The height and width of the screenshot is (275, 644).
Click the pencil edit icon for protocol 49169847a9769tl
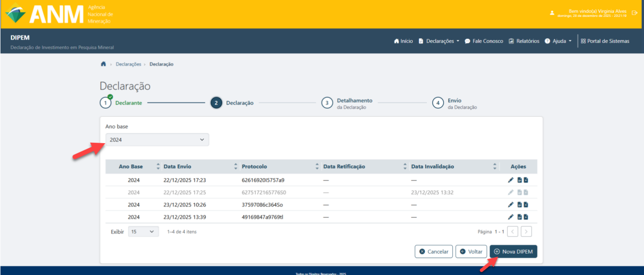point(511,217)
